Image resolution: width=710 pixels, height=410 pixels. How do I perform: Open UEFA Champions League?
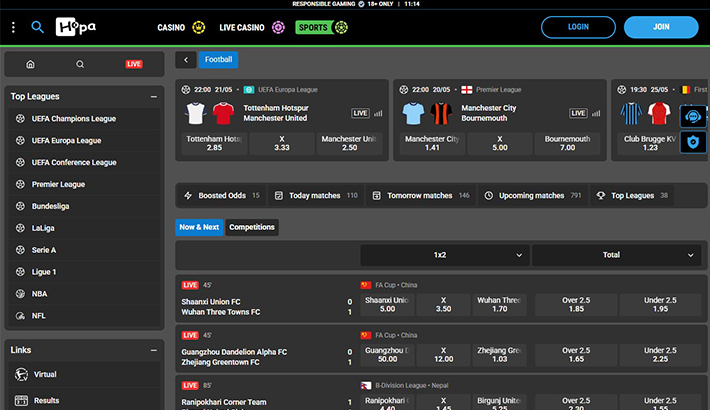(84, 119)
